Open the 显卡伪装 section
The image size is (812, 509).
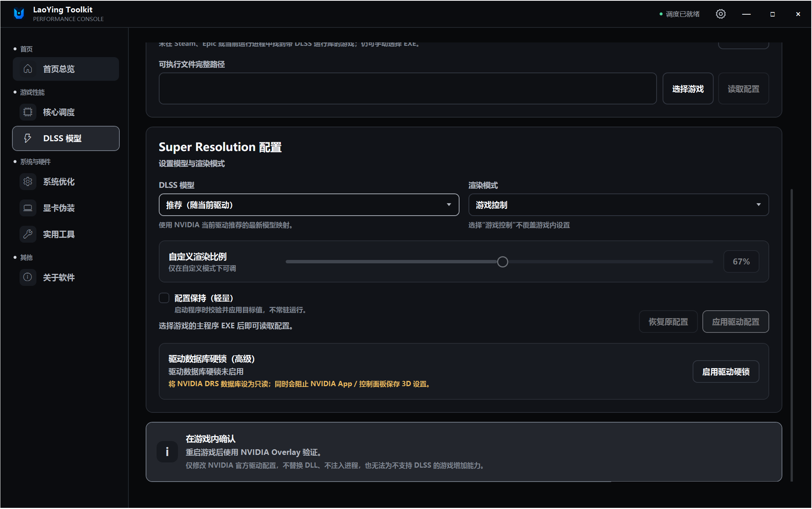click(66, 208)
